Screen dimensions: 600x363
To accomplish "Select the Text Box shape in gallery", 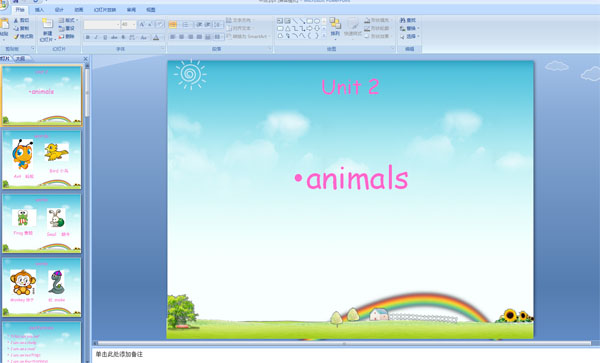I will pyautogui.click(x=280, y=21).
